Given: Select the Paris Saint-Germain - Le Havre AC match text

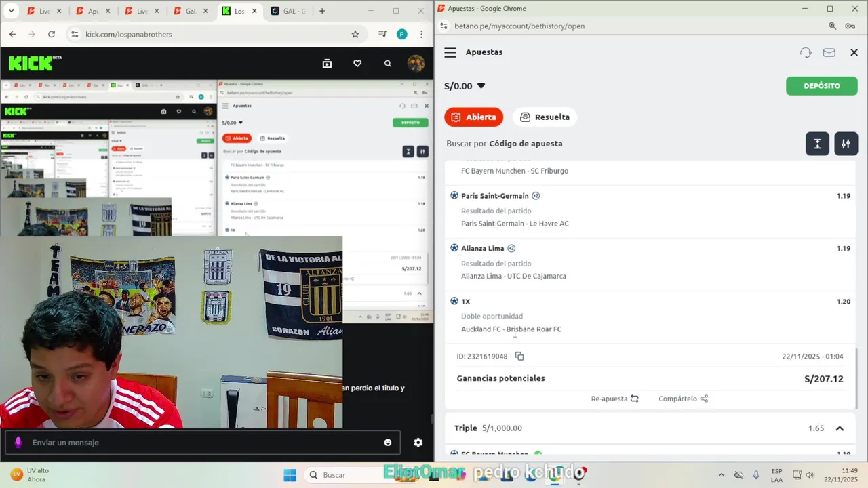Looking at the screenshot, I should [x=515, y=224].
